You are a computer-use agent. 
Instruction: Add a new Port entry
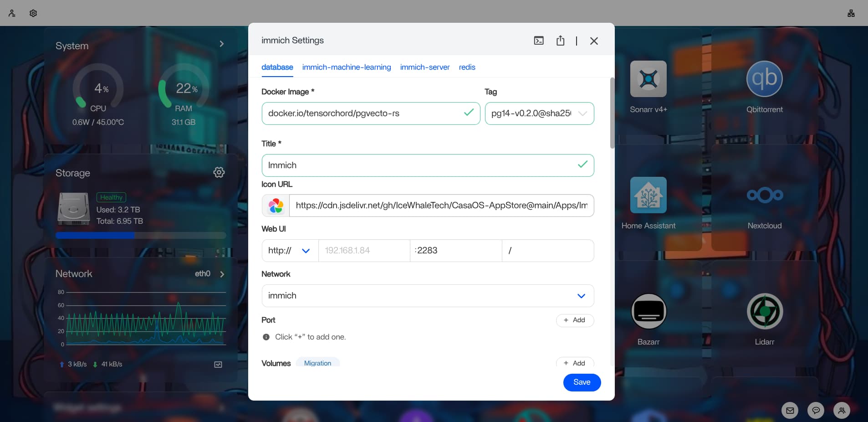click(x=575, y=320)
